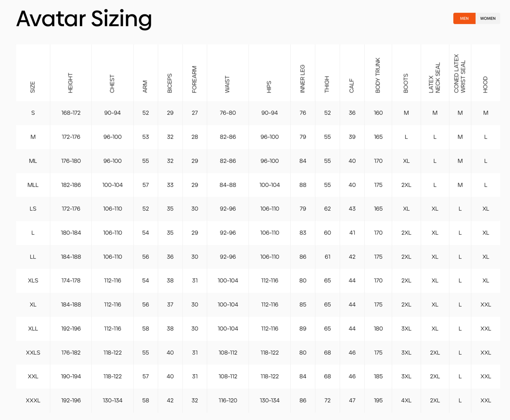Click height value 168-172 in S row
The width and height of the screenshot is (510, 420).
pos(71,113)
